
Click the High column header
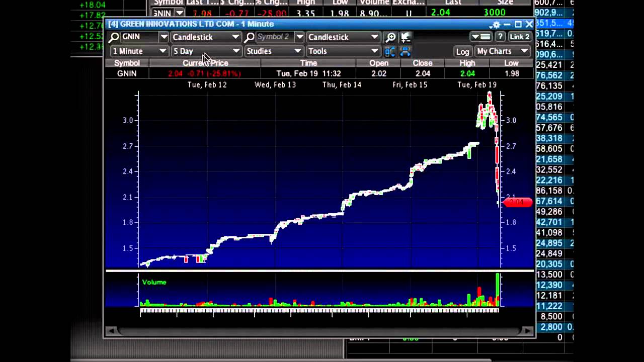pyautogui.click(x=467, y=63)
